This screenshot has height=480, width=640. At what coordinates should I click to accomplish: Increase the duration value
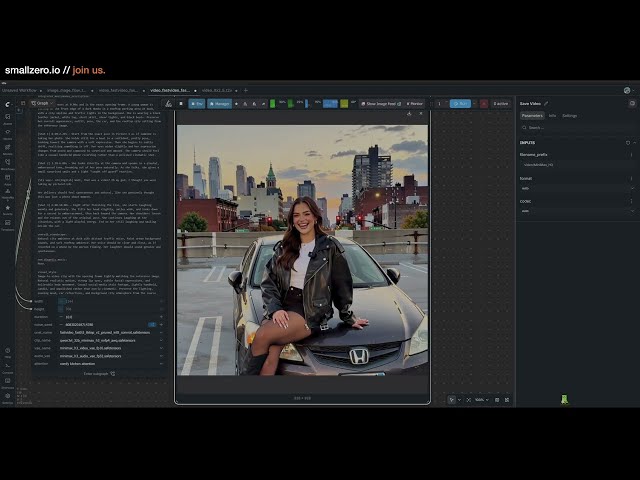tap(161, 317)
